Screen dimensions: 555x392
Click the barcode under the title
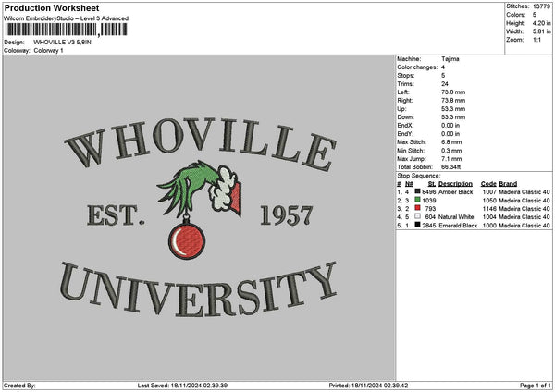point(67,30)
